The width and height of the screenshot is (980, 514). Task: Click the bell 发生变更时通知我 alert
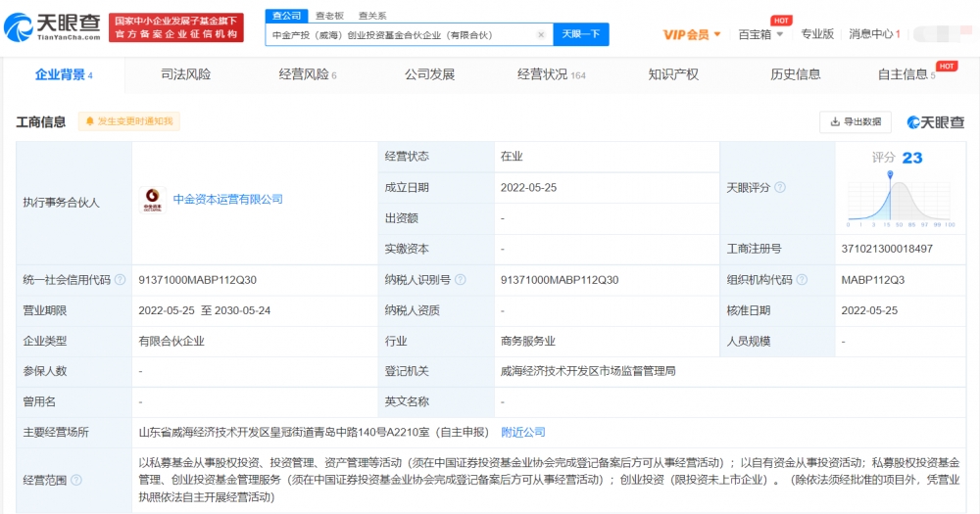[x=129, y=121]
